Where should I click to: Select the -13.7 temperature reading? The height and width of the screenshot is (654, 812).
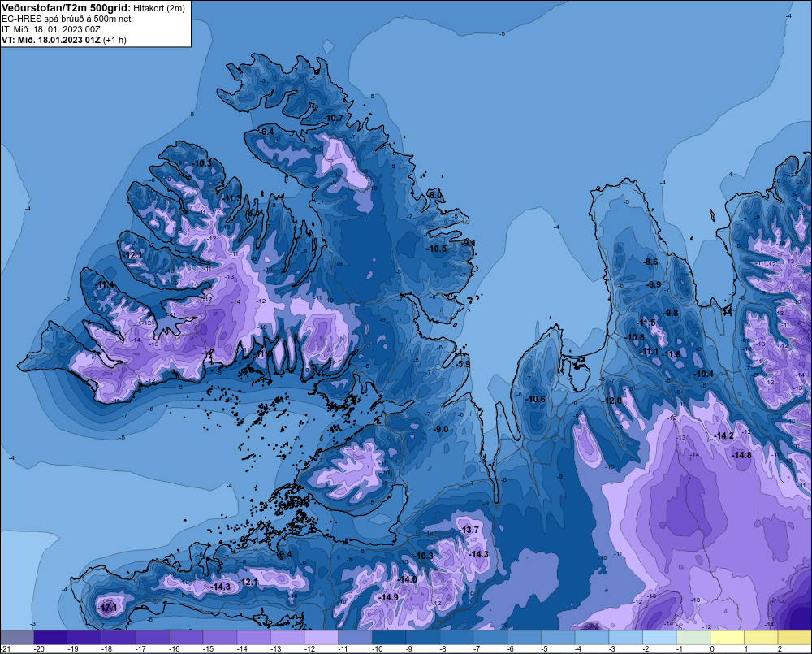[x=469, y=531]
